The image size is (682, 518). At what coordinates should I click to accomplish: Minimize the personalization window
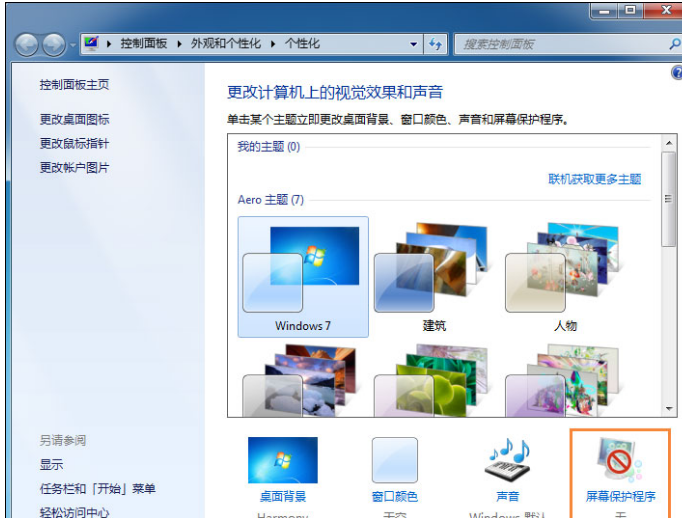tap(604, 10)
